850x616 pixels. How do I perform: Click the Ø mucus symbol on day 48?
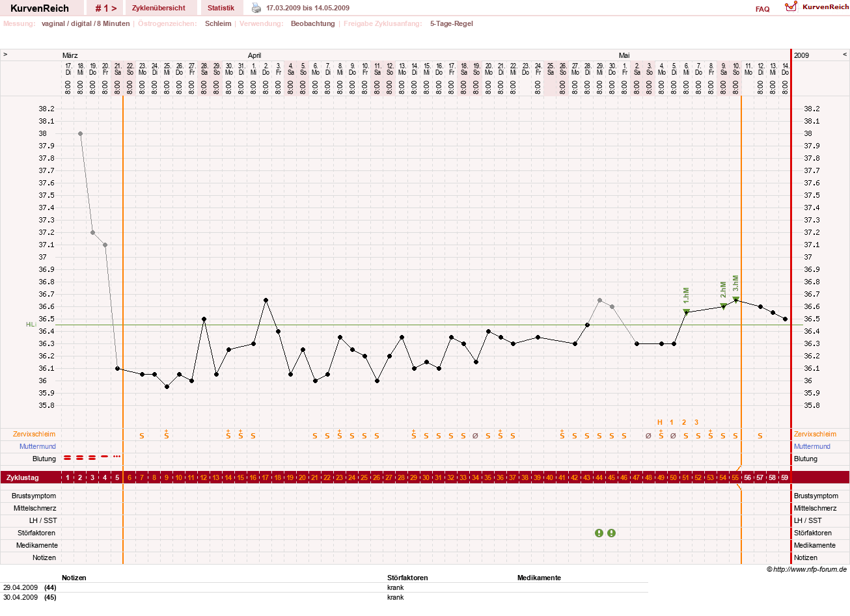click(x=648, y=436)
